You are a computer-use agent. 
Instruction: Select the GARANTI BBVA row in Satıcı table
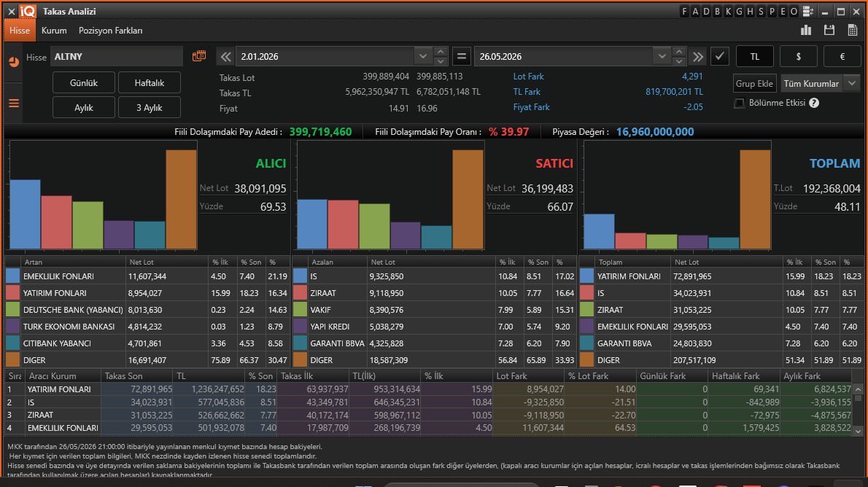point(435,343)
